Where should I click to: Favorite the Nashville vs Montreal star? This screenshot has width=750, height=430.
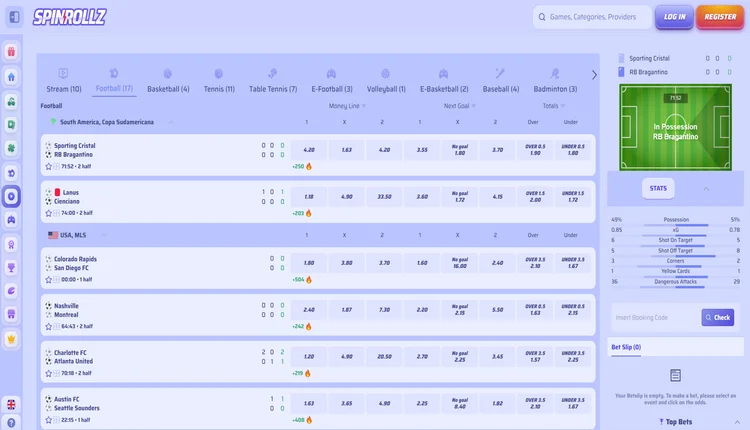48,327
